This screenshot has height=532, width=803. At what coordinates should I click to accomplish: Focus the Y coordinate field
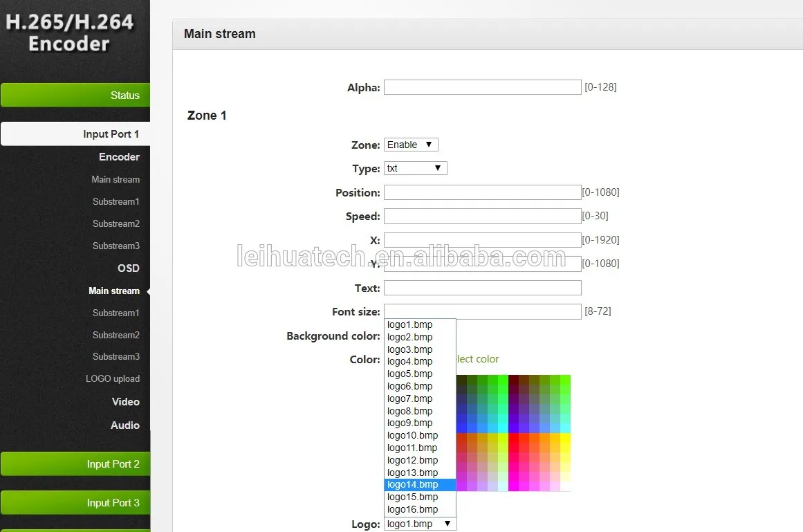482,264
